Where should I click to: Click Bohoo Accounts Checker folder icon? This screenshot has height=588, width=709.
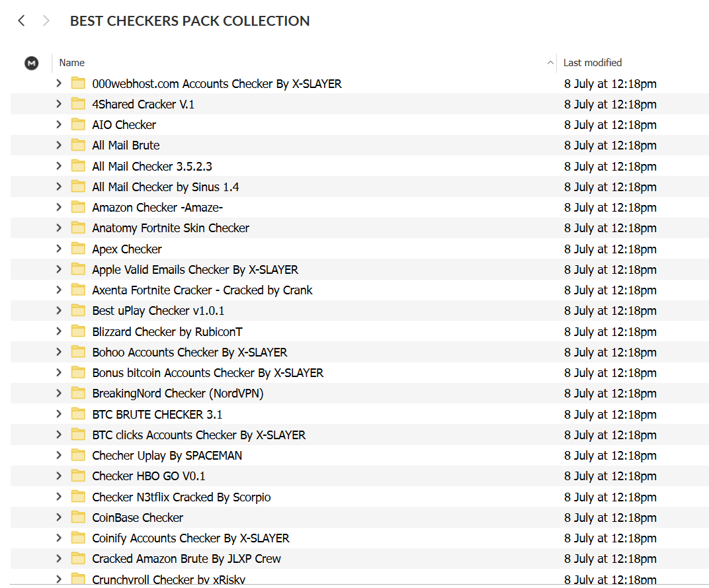point(78,352)
